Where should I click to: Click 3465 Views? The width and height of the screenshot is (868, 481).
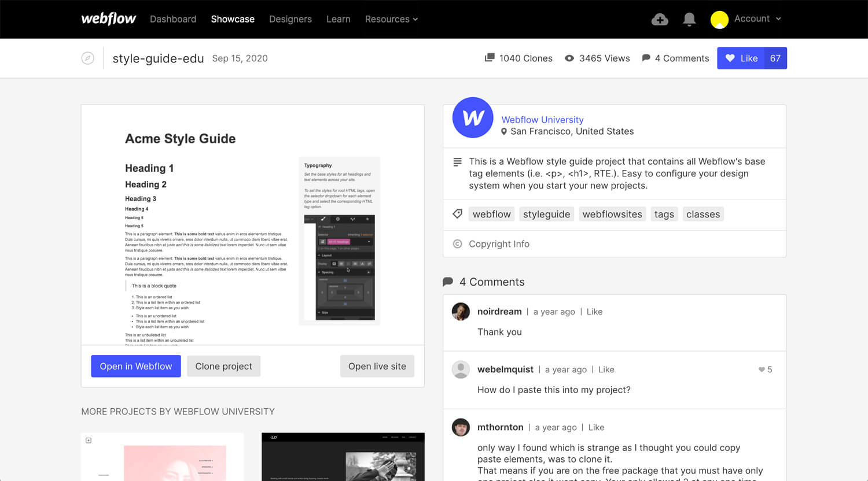coord(604,58)
